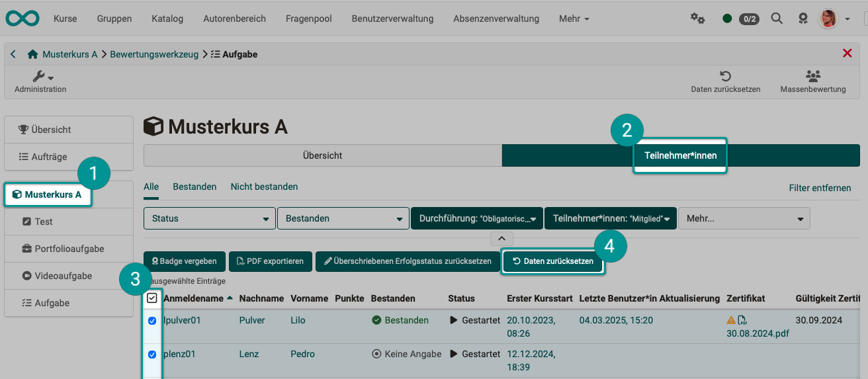868x379 pixels.
Task: Open user lpulver01 link
Action: click(182, 320)
